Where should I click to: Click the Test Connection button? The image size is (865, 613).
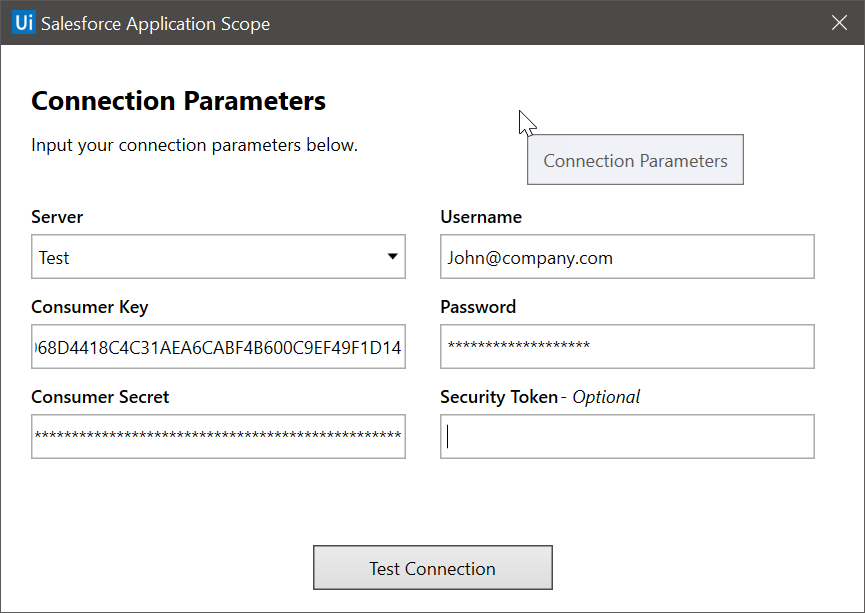(432, 568)
